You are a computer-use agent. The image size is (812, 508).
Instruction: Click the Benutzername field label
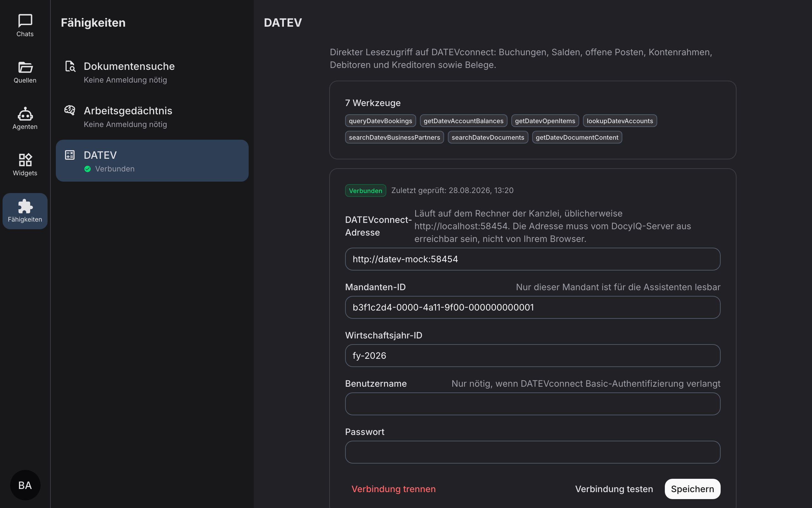(376, 384)
